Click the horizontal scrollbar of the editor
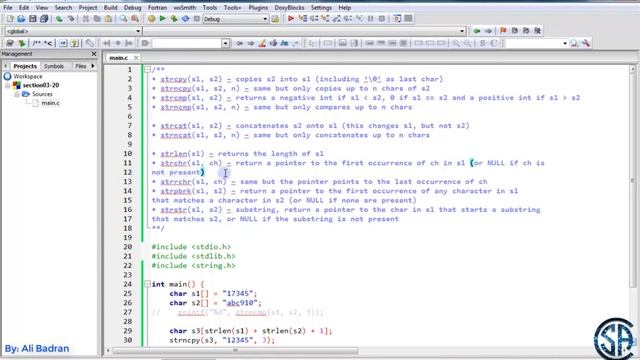The width and height of the screenshot is (640, 360). click(236, 350)
